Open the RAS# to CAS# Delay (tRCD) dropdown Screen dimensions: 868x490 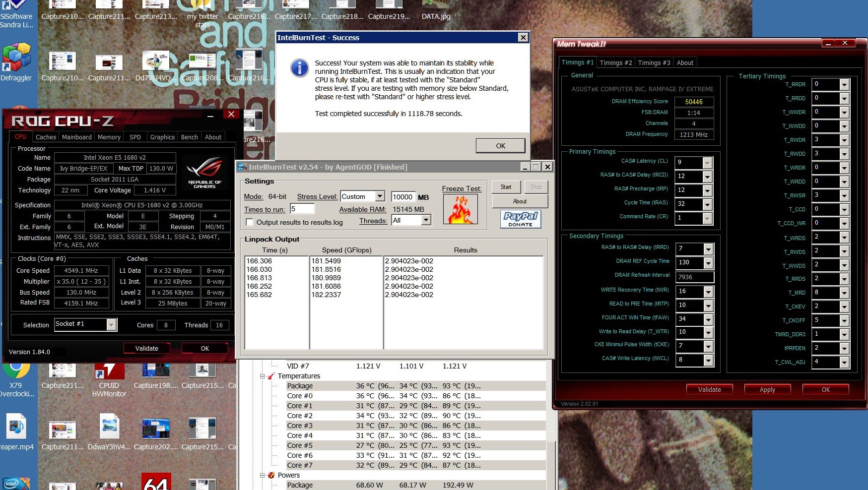pyautogui.click(x=708, y=177)
